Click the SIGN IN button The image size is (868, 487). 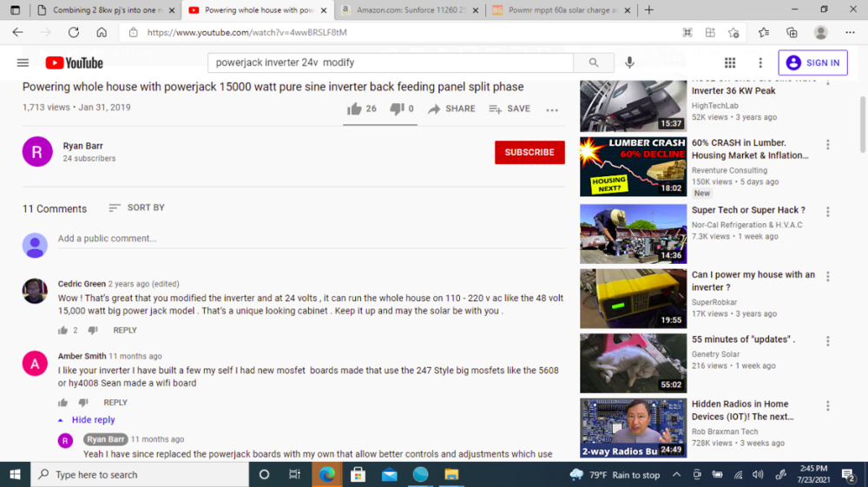[x=812, y=63]
